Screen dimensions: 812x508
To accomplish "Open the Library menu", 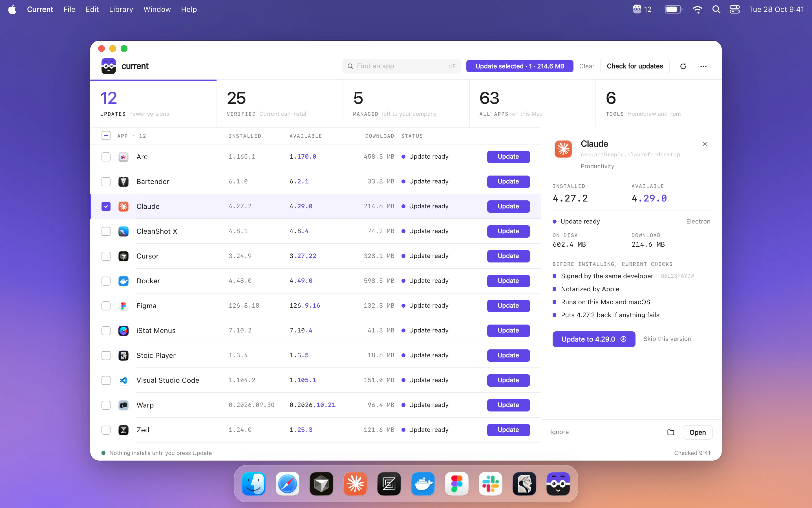I will click(x=121, y=9).
